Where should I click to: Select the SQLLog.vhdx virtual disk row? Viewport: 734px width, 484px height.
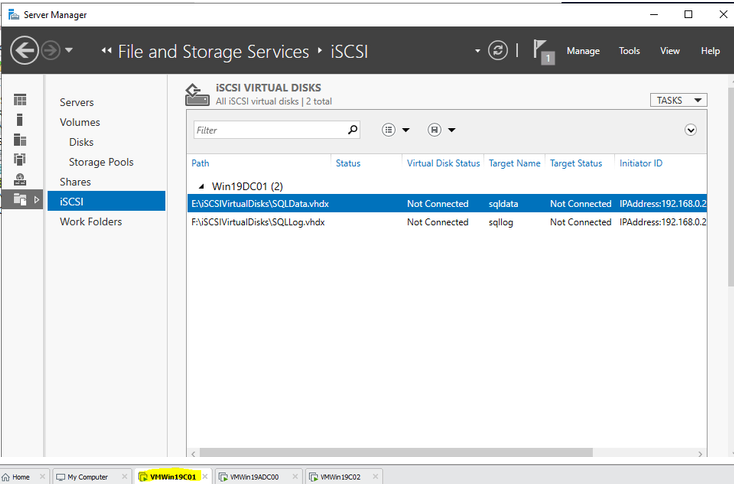pos(400,222)
